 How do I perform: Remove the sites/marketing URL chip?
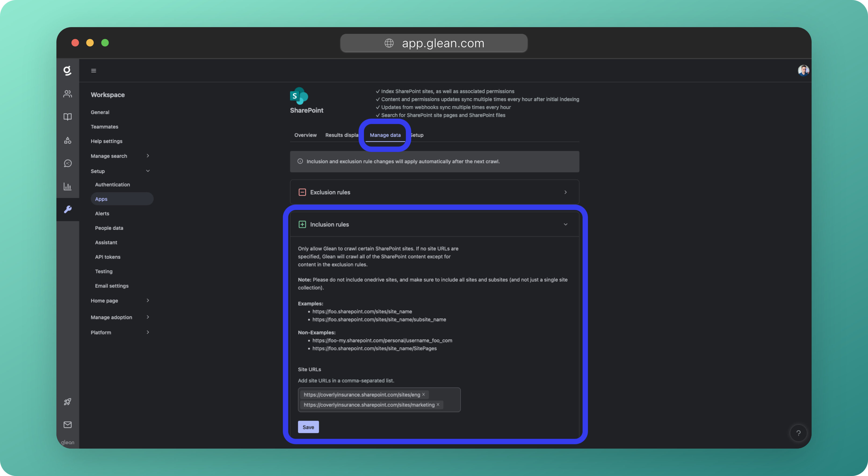click(x=438, y=405)
